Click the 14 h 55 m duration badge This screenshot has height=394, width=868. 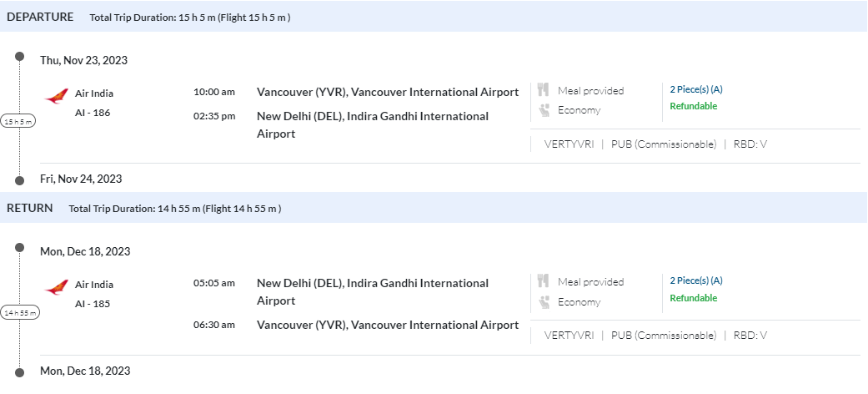19,313
